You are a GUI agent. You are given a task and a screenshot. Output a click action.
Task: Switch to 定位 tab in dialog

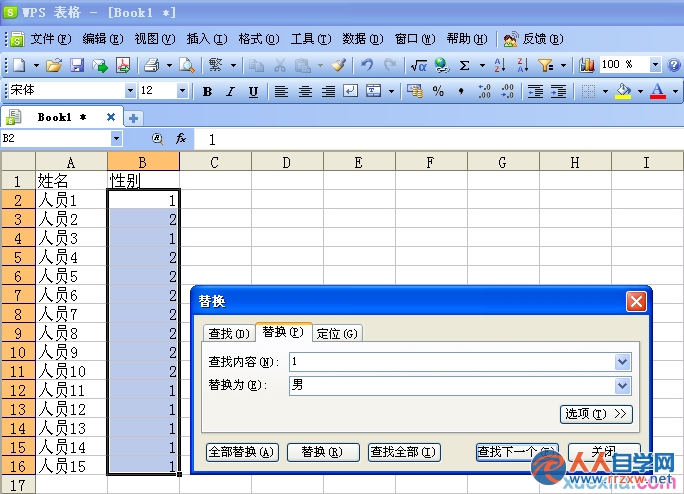337,333
